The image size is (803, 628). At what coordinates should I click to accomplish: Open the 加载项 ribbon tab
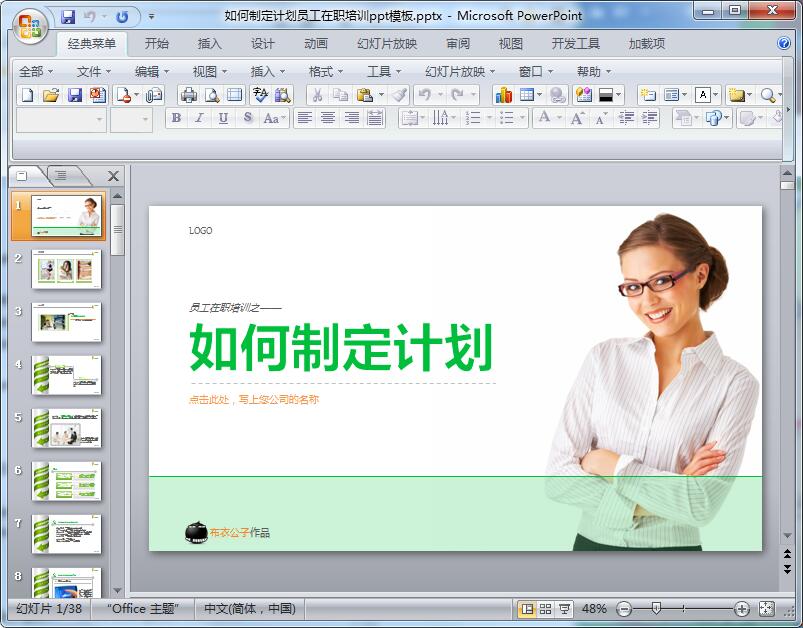pyautogui.click(x=647, y=44)
